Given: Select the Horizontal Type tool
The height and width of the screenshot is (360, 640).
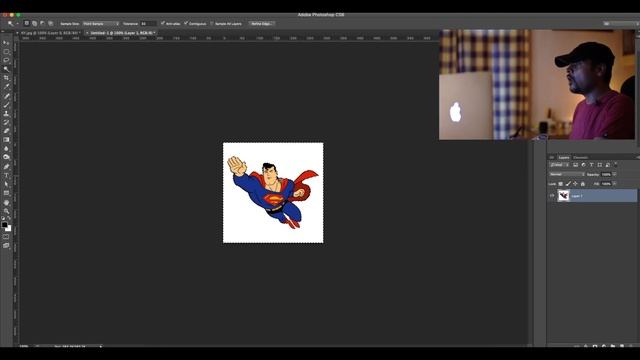Looking at the screenshot, I should pyautogui.click(x=6, y=176).
